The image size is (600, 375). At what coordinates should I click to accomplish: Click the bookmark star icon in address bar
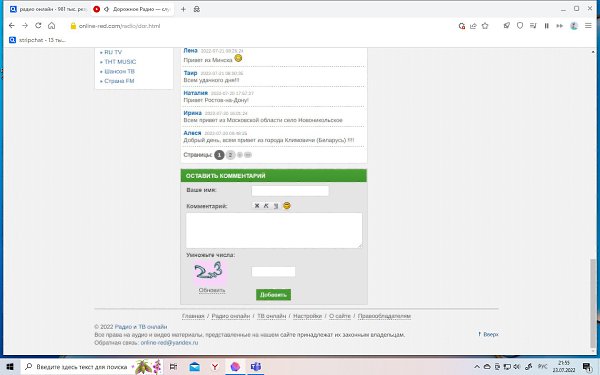[485, 26]
